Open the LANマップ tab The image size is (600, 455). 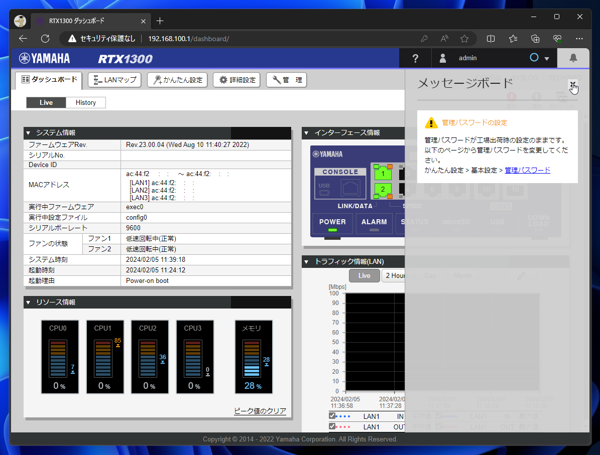[115, 80]
